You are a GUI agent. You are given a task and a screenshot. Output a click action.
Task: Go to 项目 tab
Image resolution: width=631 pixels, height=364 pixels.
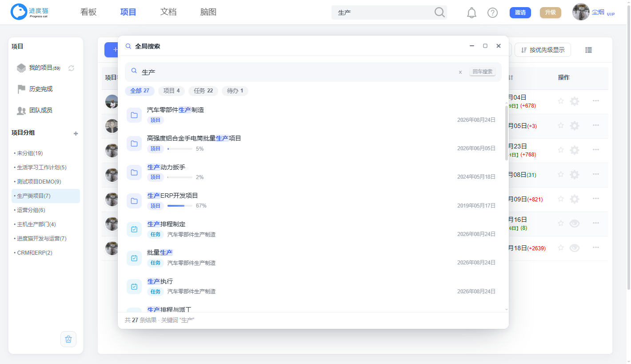[x=128, y=12]
